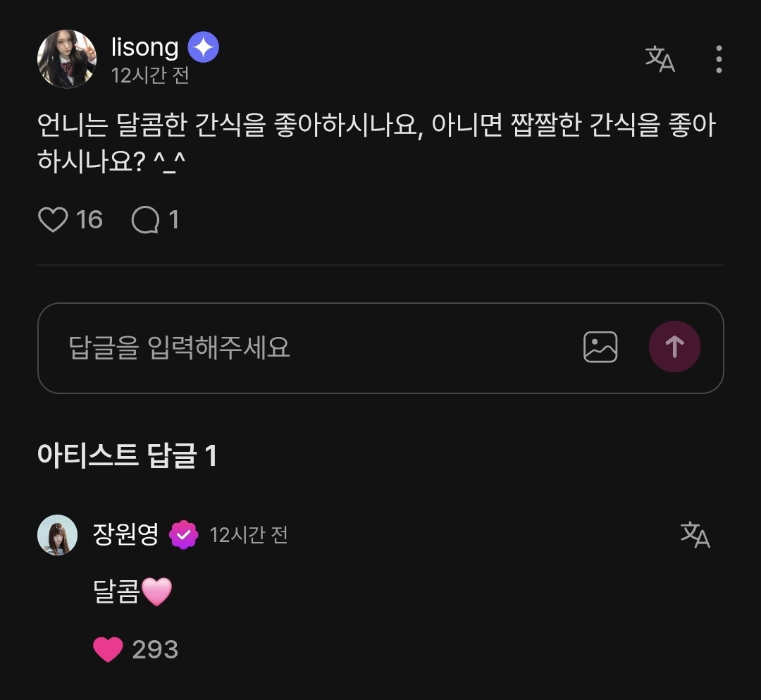
Task: Translate 장원영's reply
Action: [x=695, y=535]
